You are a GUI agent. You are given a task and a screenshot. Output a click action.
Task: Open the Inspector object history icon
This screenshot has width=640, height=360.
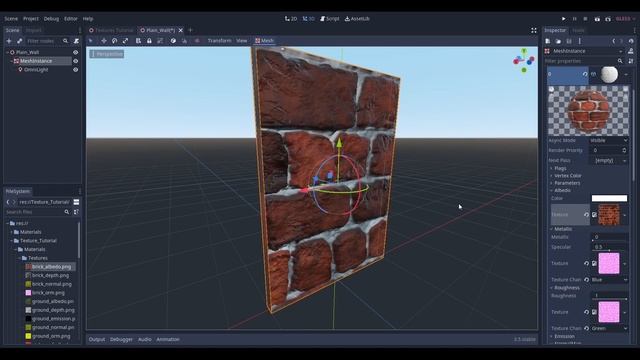pyautogui.click(x=631, y=41)
